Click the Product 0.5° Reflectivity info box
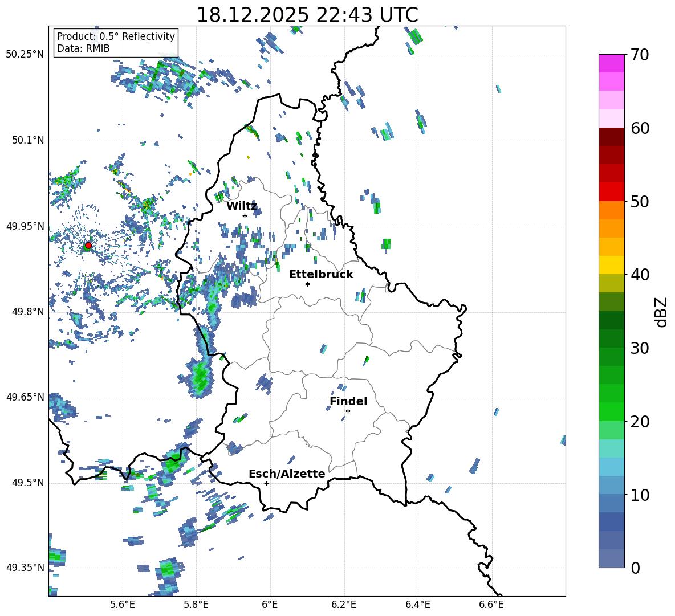The image size is (675, 616). pyautogui.click(x=116, y=43)
